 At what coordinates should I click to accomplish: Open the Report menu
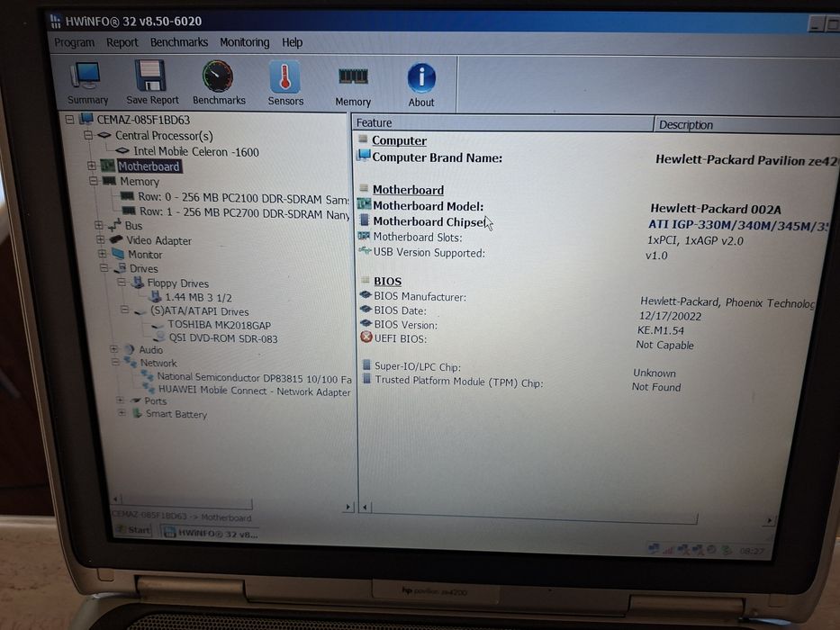[122, 42]
